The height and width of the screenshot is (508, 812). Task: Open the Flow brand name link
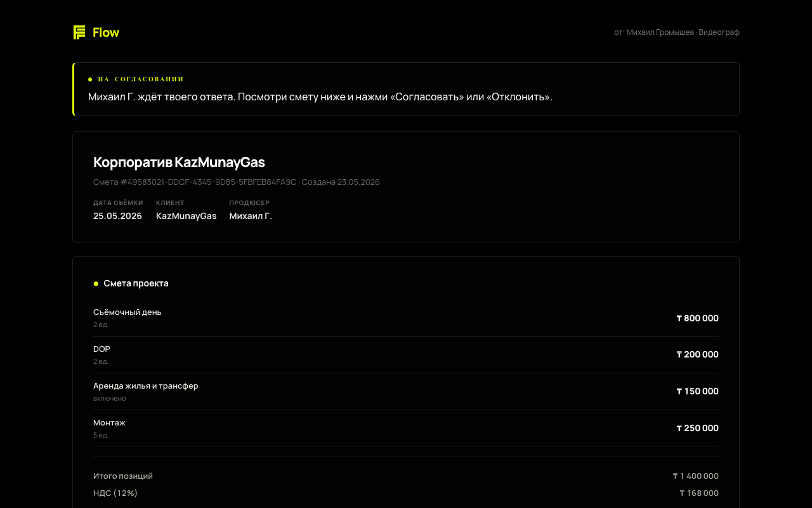click(x=106, y=32)
